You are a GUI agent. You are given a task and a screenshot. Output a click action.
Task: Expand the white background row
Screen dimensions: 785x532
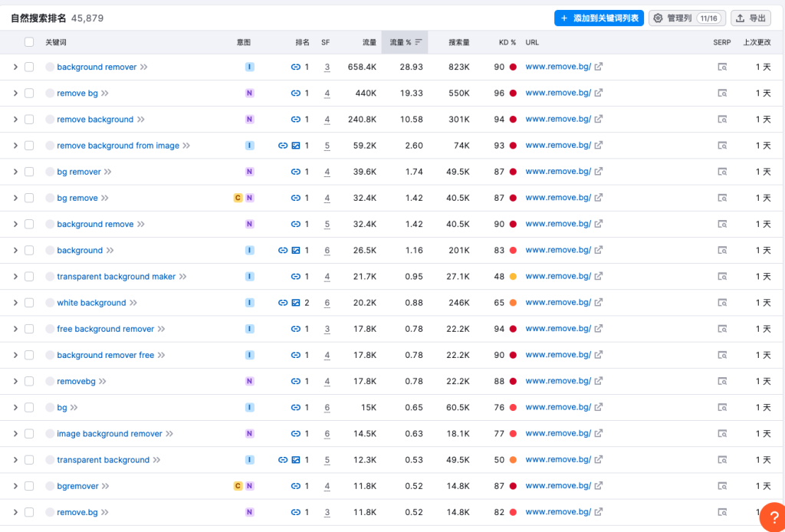[15, 303]
